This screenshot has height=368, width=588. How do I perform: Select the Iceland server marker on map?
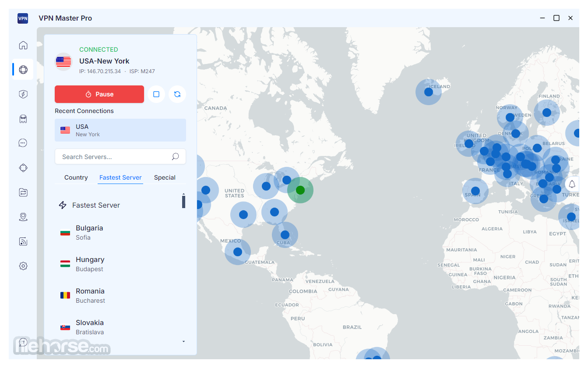[429, 92]
